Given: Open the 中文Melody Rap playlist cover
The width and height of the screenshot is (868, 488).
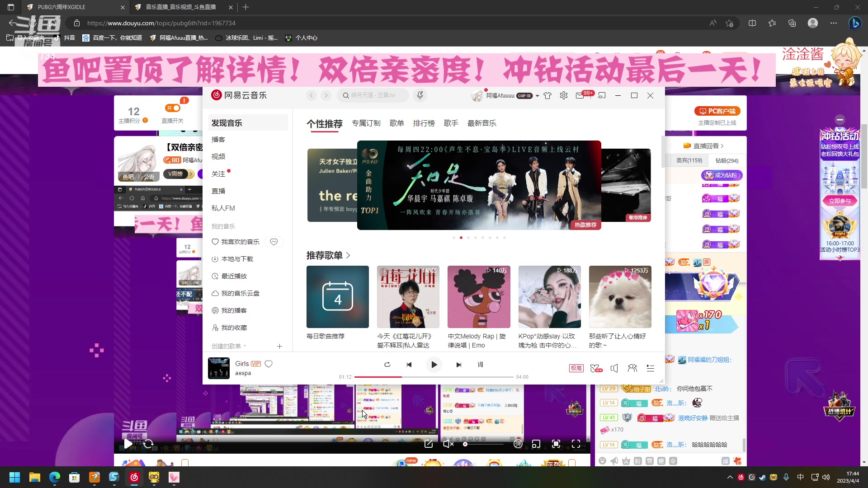Looking at the screenshot, I should point(479,297).
